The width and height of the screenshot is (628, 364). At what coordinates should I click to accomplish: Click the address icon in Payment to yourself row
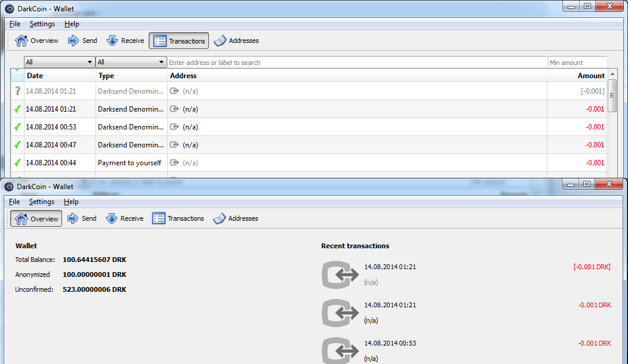(x=174, y=162)
